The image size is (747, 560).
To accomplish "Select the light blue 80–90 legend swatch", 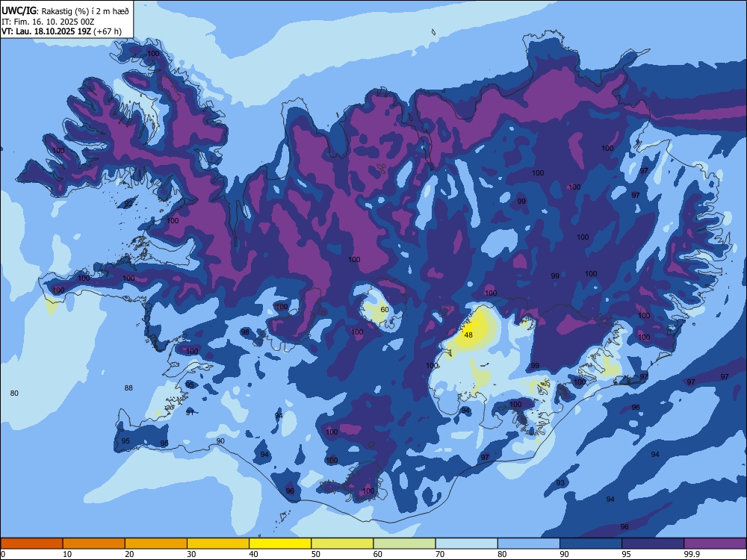I will 529,544.
